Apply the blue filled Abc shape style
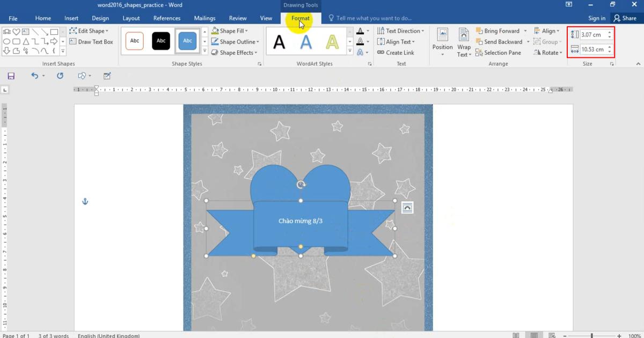644x338 pixels. [188, 41]
